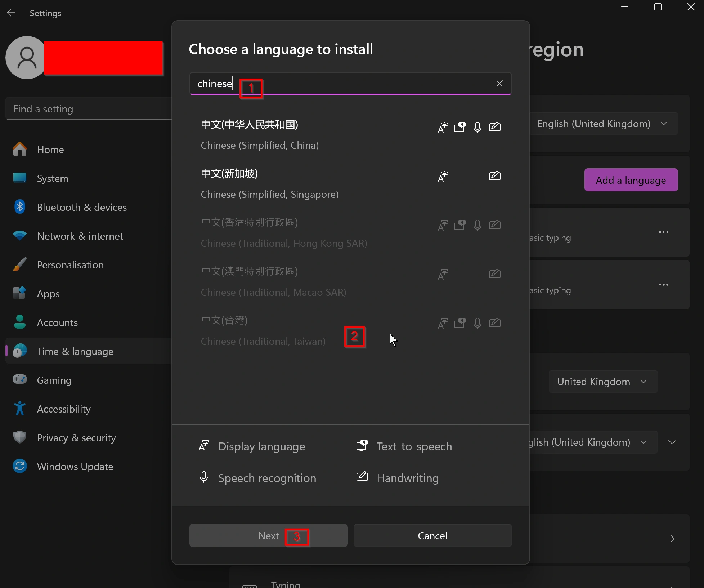Clear the language search box with X
Screen dimensions: 704x588
tap(499, 84)
